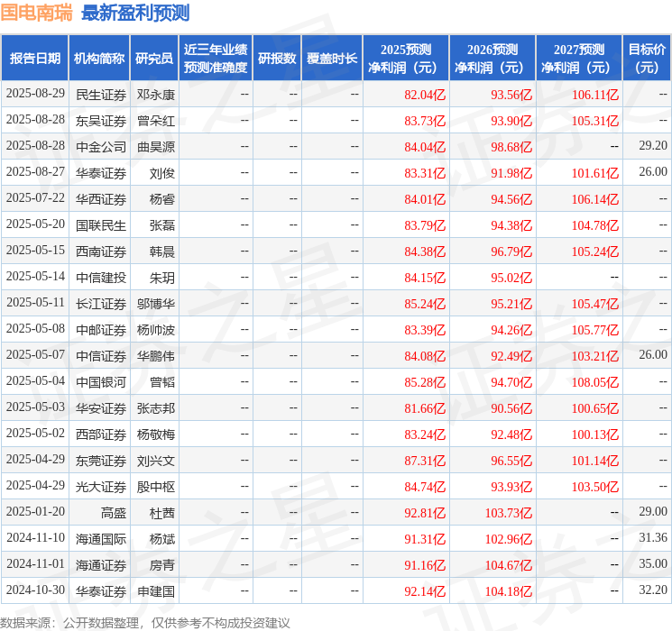Select institution 国联民生

[101, 225]
